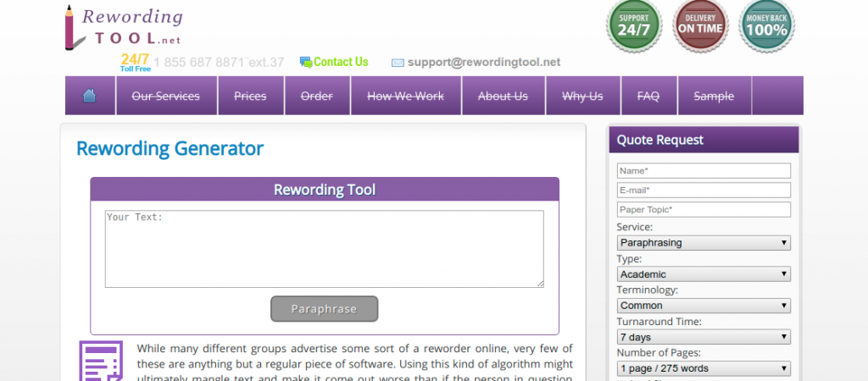Open the Prices page

tap(250, 97)
